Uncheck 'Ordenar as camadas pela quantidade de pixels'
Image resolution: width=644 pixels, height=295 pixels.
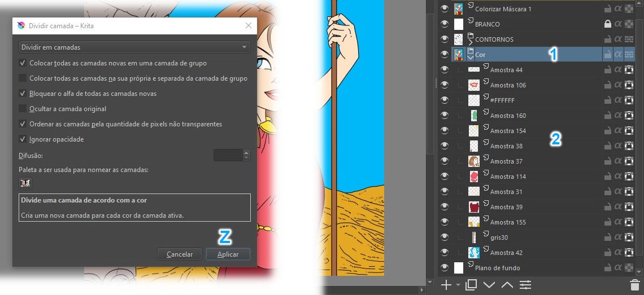(23, 124)
